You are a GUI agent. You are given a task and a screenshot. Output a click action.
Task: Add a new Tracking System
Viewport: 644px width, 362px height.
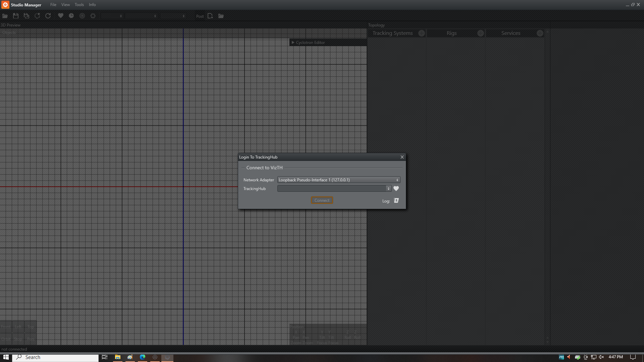422,33
